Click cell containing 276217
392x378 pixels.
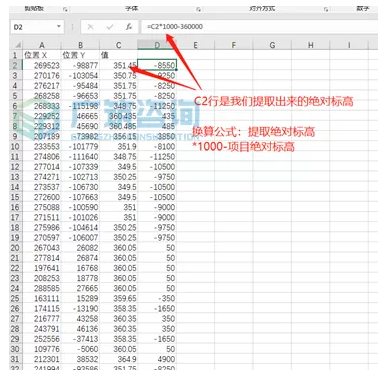click(42, 86)
